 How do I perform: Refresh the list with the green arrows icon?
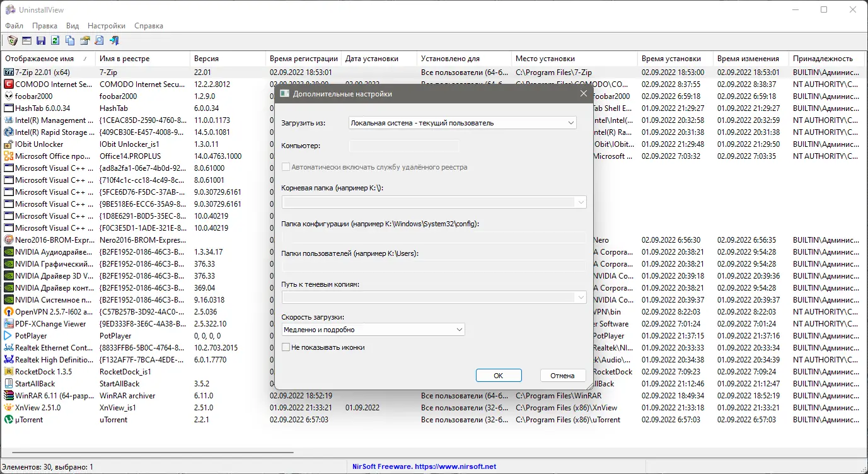(55, 41)
